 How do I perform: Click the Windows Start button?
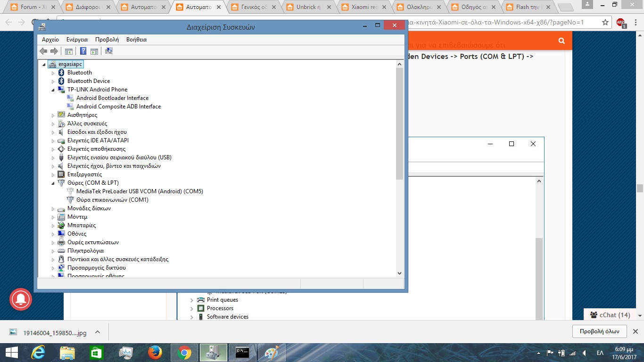(12, 352)
